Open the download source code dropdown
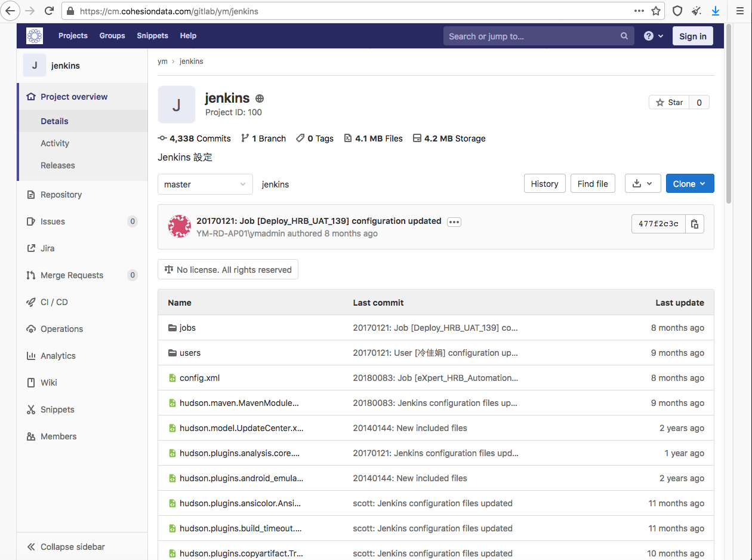The image size is (752, 560). tap(642, 184)
